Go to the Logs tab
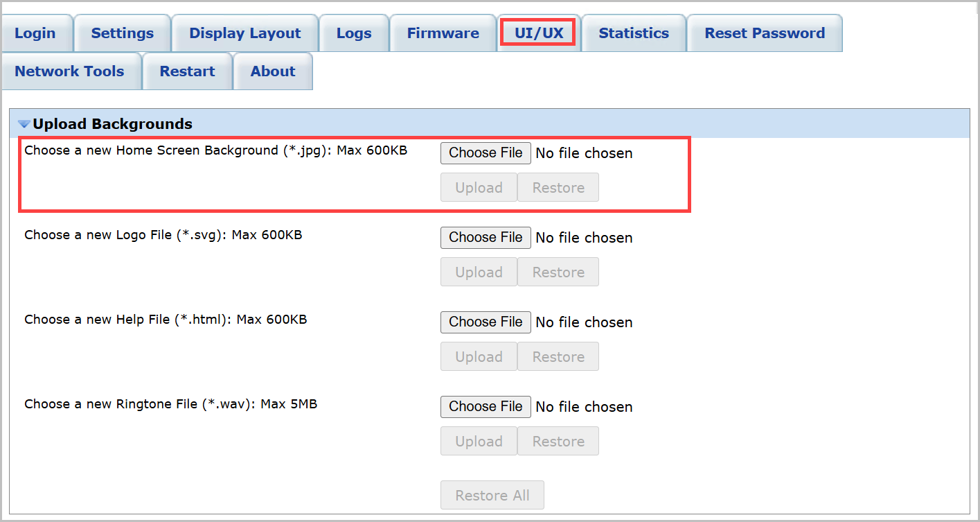This screenshot has width=980, height=522. pos(354,33)
